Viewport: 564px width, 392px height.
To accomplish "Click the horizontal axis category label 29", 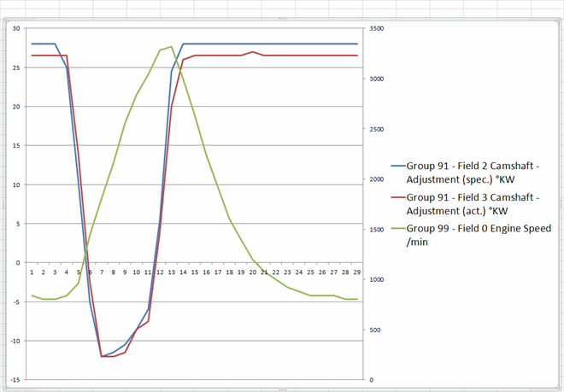I will pyautogui.click(x=357, y=272).
